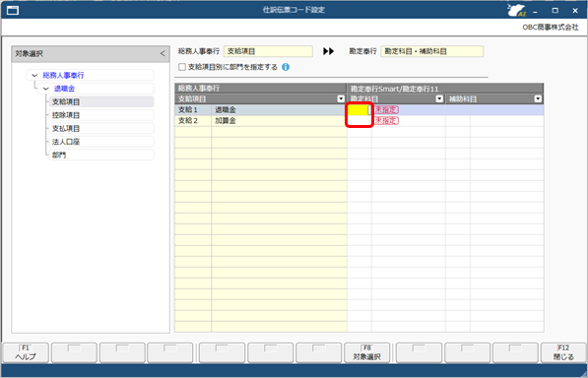Viewport: 588px width, 378px height.
Task: Click the info icon beside department checkbox
Action: coord(286,67)
